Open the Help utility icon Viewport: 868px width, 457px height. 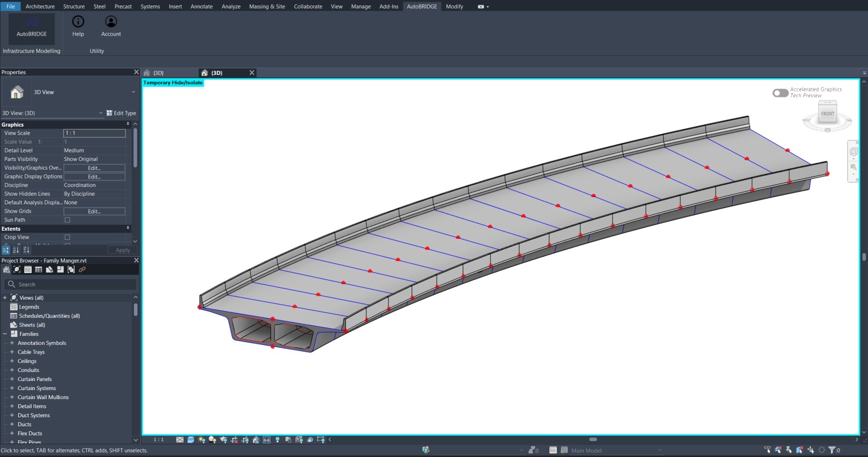click(x=78, y=22)
